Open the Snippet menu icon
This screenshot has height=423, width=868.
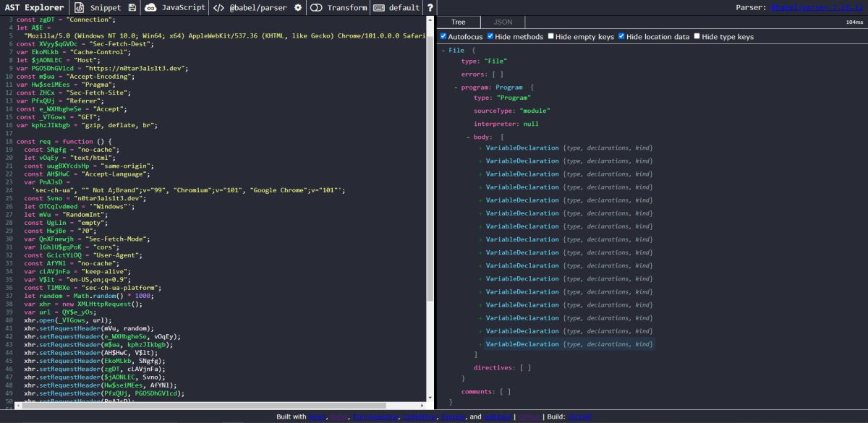79,8
